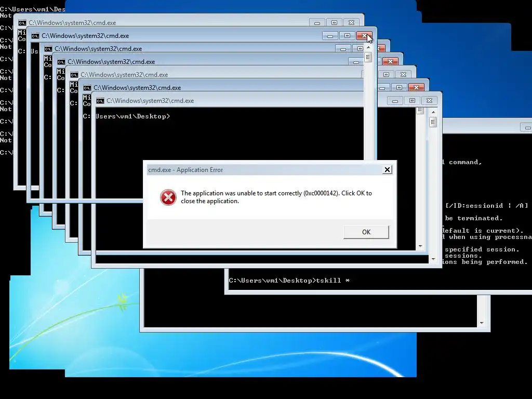Click the 'tskill *' command line text
The image size is (532, 399).
point(333,281)
